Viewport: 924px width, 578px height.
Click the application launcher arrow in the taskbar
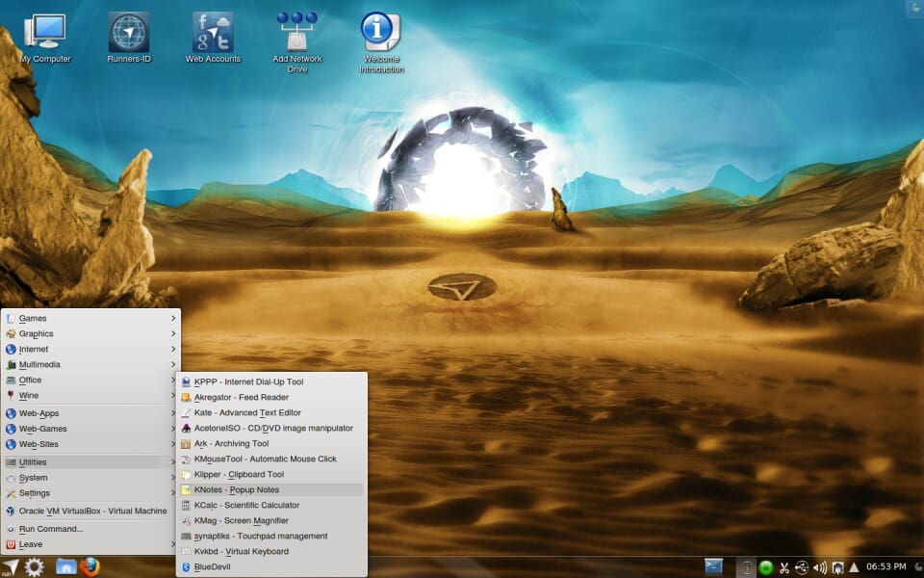pos(10,566)
